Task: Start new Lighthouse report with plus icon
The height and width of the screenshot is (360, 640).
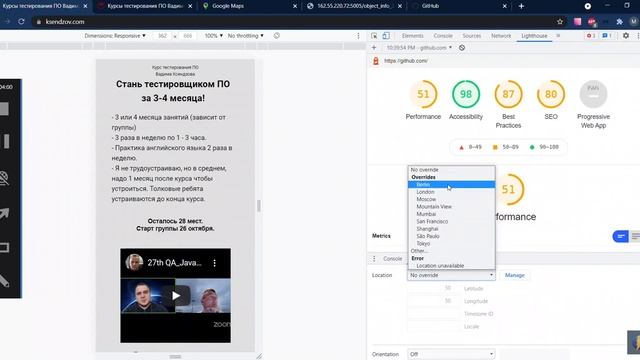Action: click(374, 48)
